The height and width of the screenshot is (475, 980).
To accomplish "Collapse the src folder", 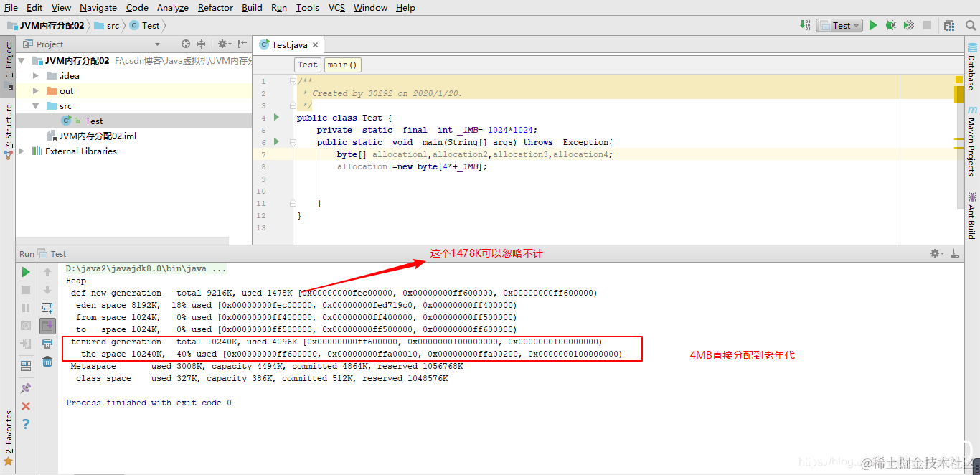I will (36, 106).
